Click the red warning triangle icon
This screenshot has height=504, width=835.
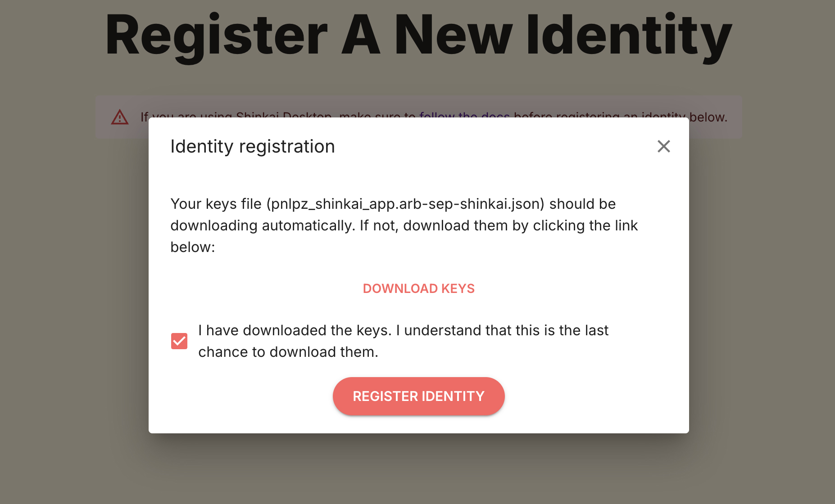[x=120, y=117]
